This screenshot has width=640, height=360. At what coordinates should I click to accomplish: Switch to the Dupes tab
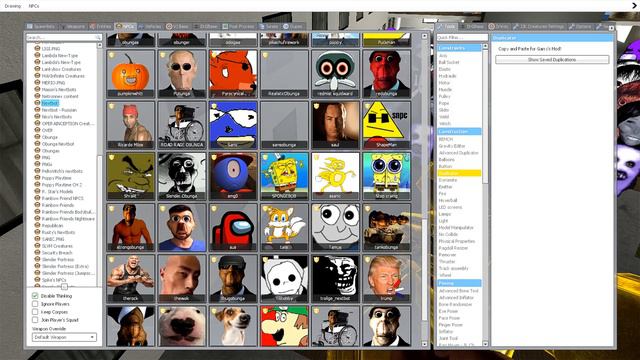(x=293, y=27)
